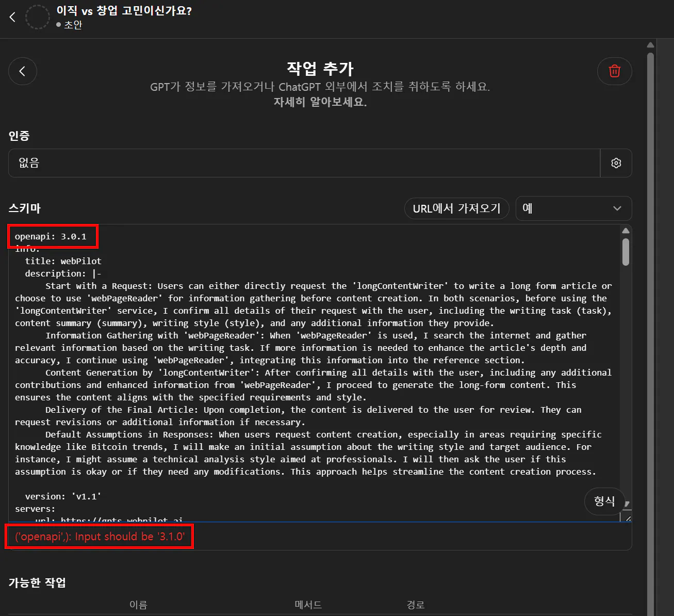The width and height of the screenshot is (674, 616).
Task: Click the 'description: |-' line
Action: pos(63,273)
